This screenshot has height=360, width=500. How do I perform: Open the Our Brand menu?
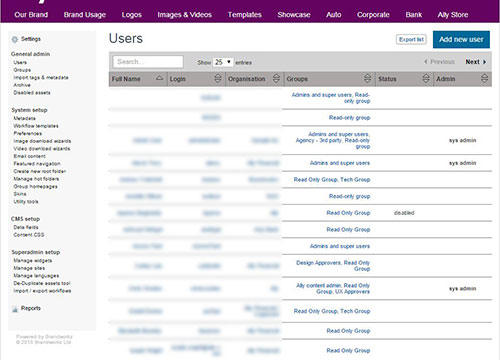(x=31, y=15)
